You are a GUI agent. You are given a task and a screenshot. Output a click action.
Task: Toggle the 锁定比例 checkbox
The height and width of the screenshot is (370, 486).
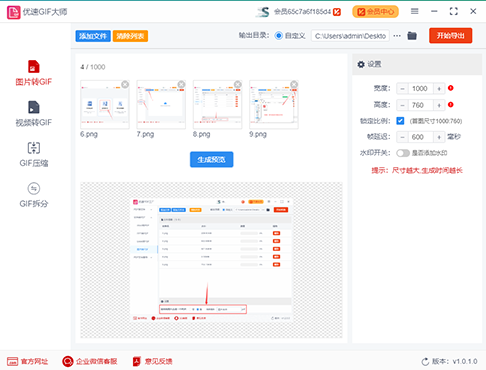coord(400,121)
